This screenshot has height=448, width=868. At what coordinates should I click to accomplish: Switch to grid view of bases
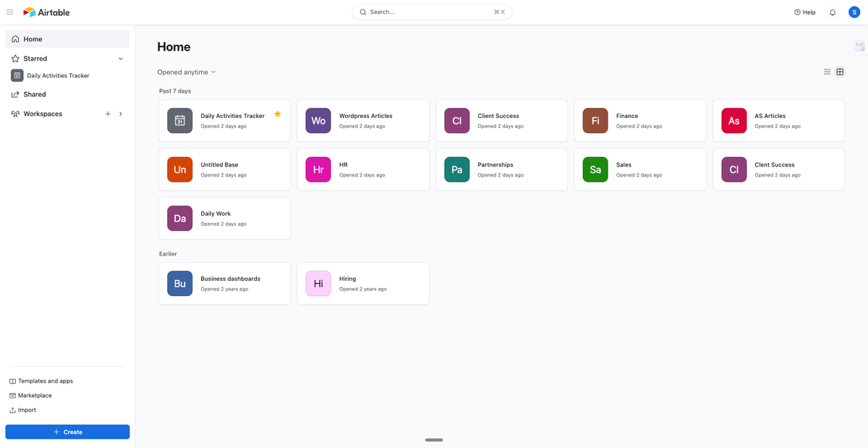point(840,72)
